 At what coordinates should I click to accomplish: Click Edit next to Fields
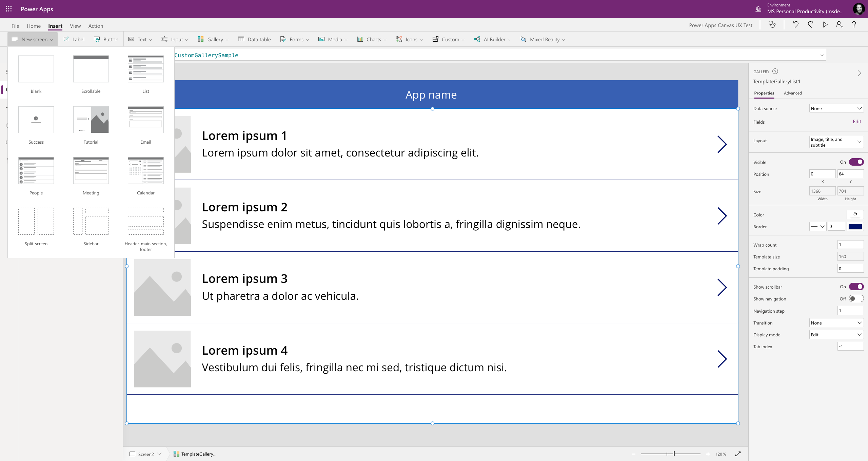857,122
